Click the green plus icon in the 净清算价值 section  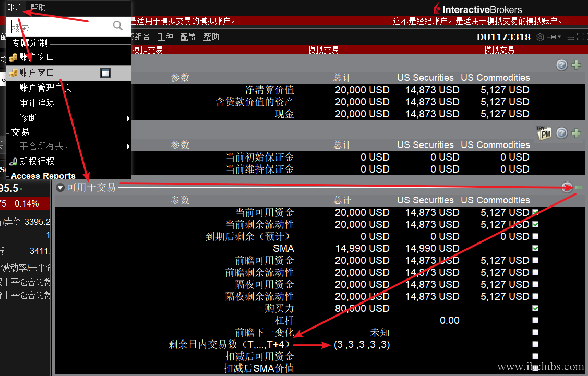[576, 65]
